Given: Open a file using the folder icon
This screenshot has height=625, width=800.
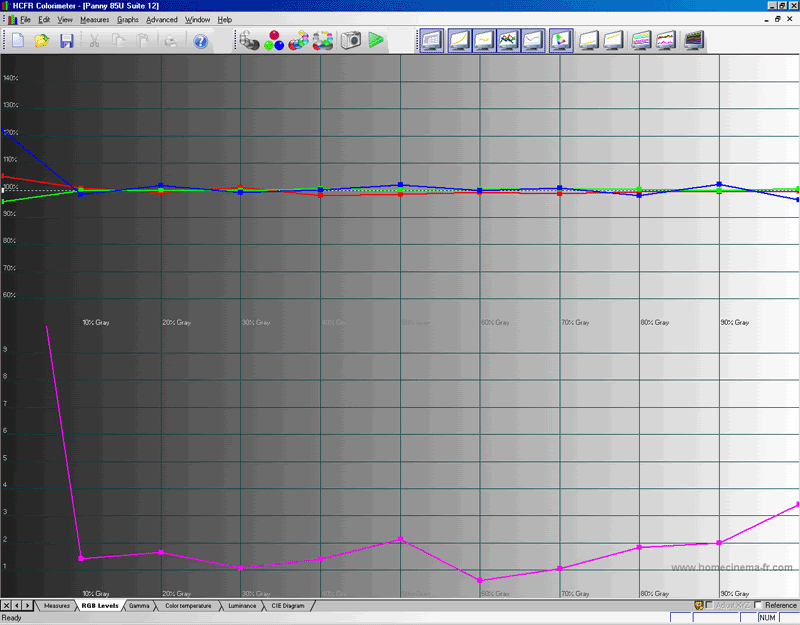Looking at the screenshot, I should tap(42, 40).
